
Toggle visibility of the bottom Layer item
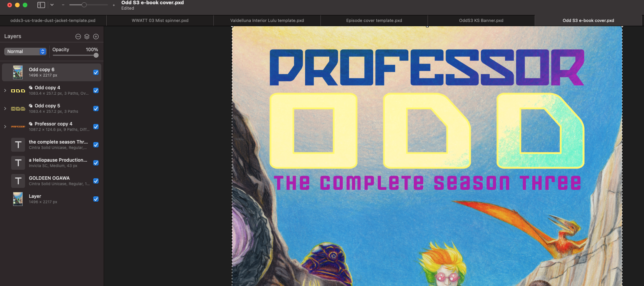96,199
